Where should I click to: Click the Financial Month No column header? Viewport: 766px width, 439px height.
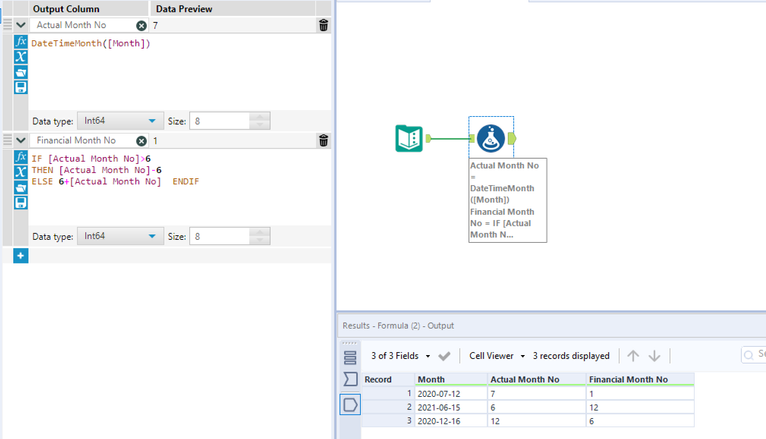[x=640, y=379]
